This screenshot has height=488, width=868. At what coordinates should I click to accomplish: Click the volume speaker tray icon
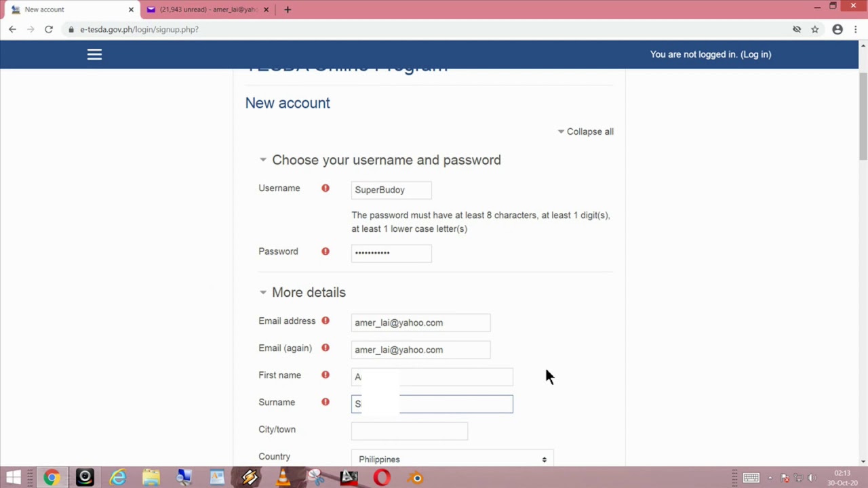[811, 477]
